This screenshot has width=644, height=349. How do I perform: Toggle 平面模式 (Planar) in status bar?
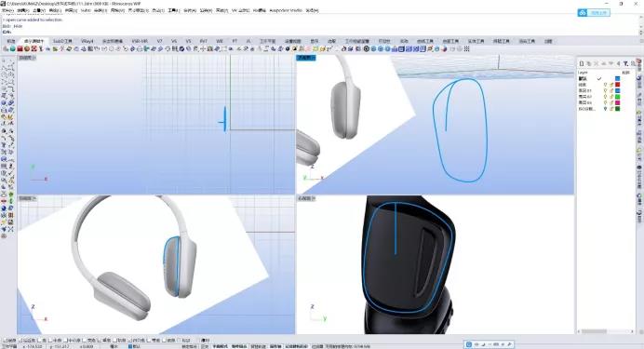click(x=221, y=346)
